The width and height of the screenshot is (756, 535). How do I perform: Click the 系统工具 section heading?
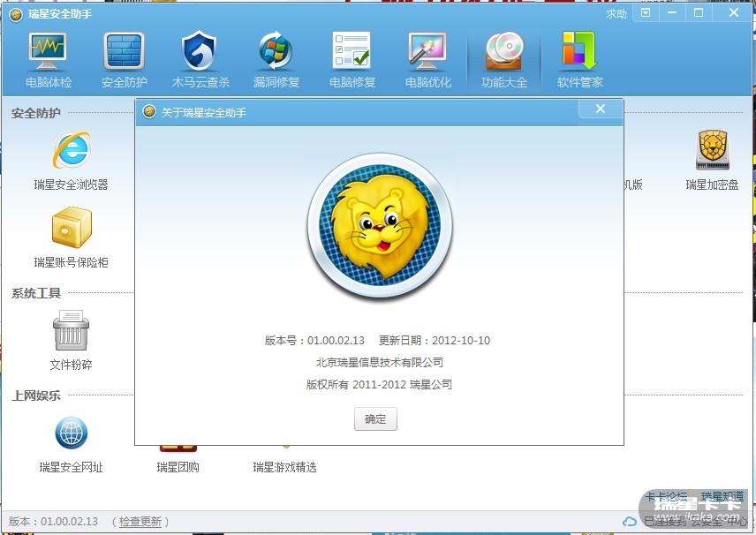pyautogui.click(x=36, y=293)
